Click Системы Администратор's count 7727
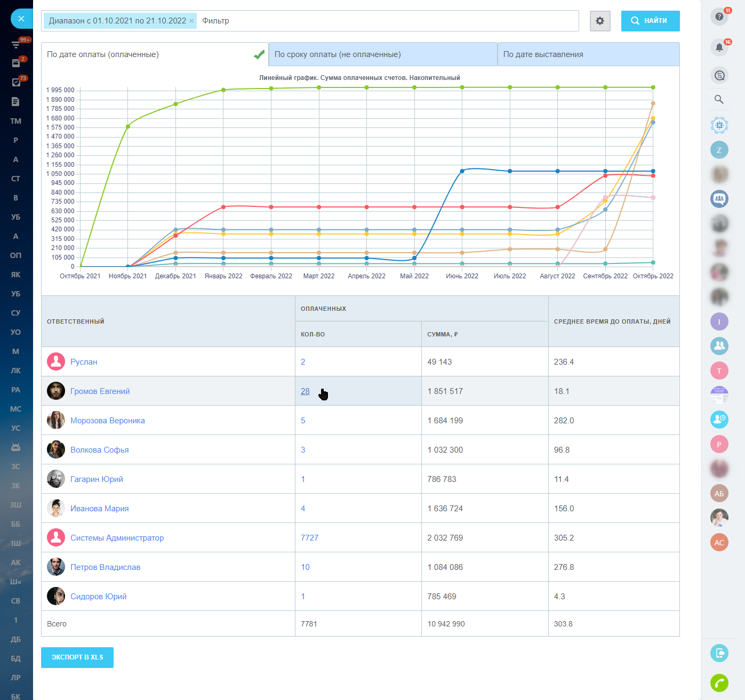 [x=309, y=538]
